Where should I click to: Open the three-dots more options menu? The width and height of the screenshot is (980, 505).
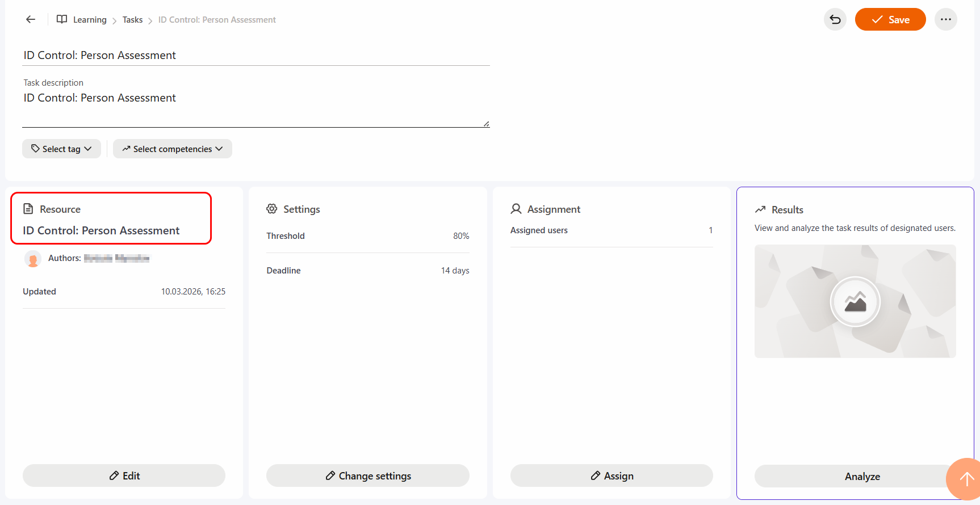[945, 19]
